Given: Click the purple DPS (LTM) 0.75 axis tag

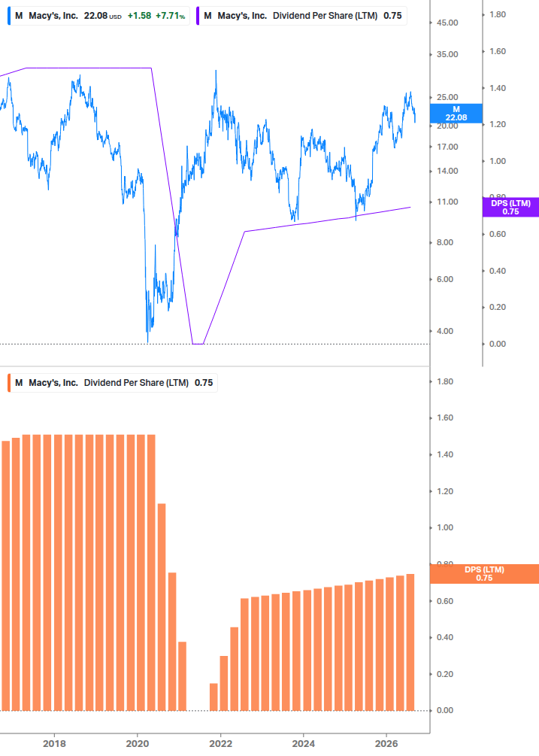Looking at the screenshot, I should tap(510, 208).
